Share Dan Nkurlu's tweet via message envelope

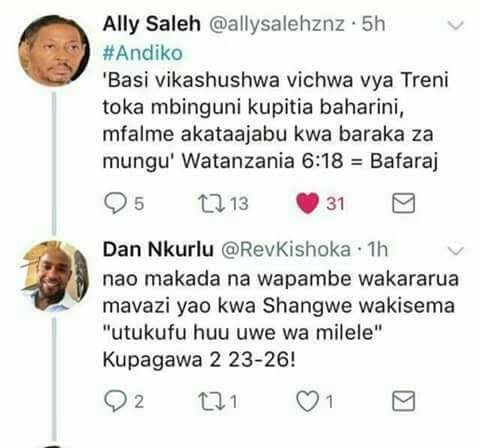pos(403,401)
